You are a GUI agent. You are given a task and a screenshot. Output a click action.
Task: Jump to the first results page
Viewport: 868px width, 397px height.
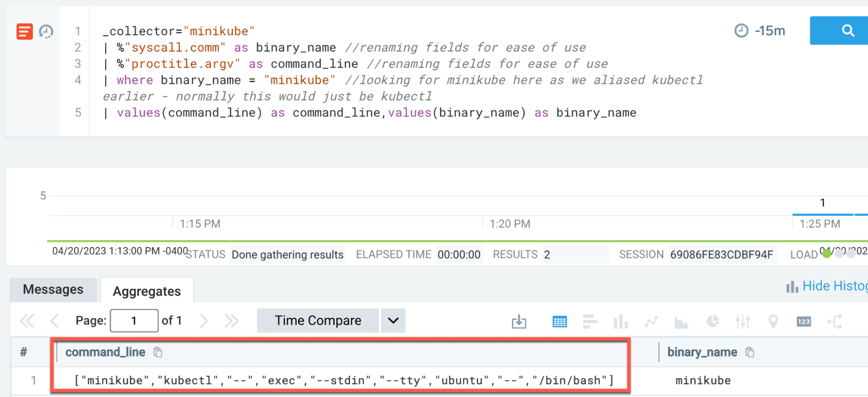27,321
